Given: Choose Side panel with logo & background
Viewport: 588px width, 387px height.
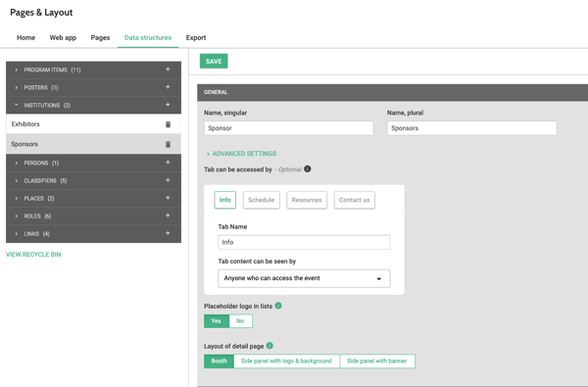Looking at the screenshot, I should (286, 362).
